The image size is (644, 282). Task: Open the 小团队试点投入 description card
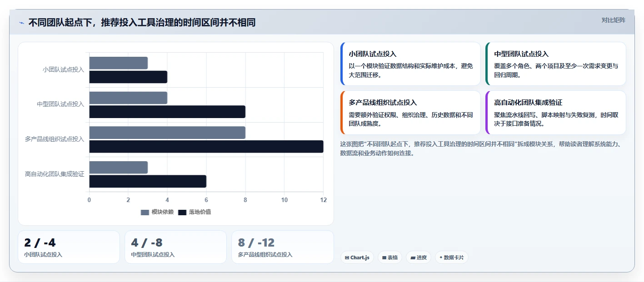(x=410, y=64)
